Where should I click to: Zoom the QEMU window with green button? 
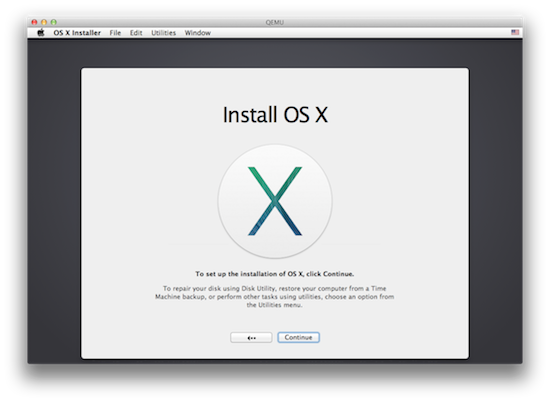point(54,22)
